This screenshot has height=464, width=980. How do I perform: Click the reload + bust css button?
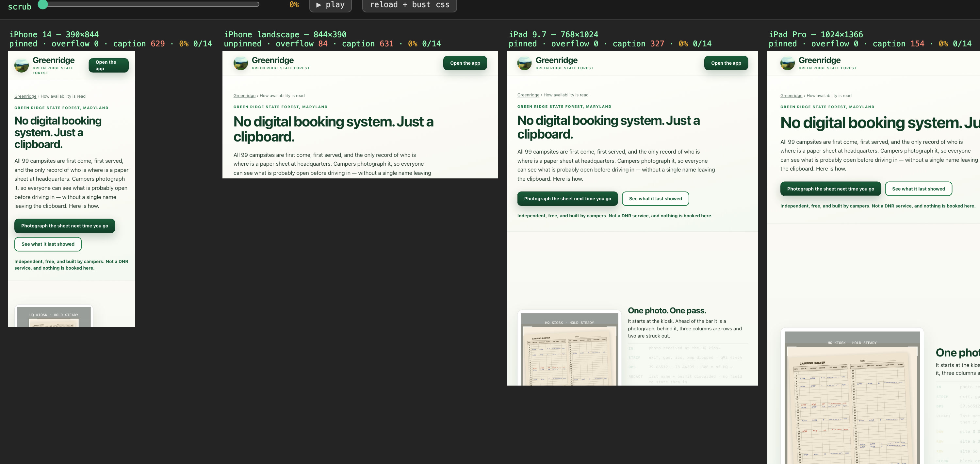pyautogui.click(x=409, y=5)
